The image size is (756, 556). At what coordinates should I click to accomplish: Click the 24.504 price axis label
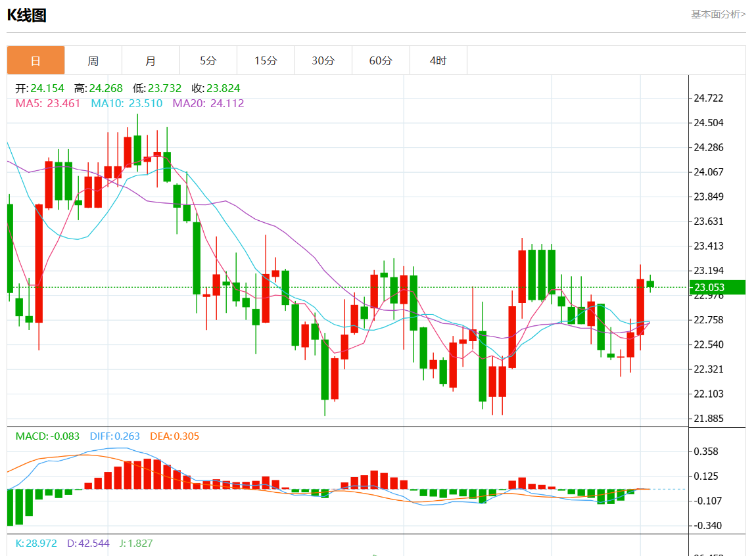click(x=708, y=123)
